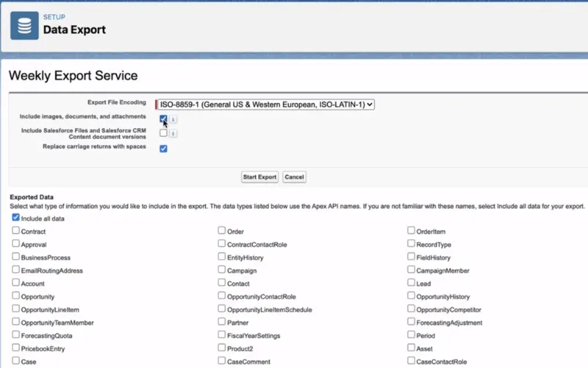This screenshot has height=368, width=588.
Task: Click the Cancel button
Action: coord(294,177)
